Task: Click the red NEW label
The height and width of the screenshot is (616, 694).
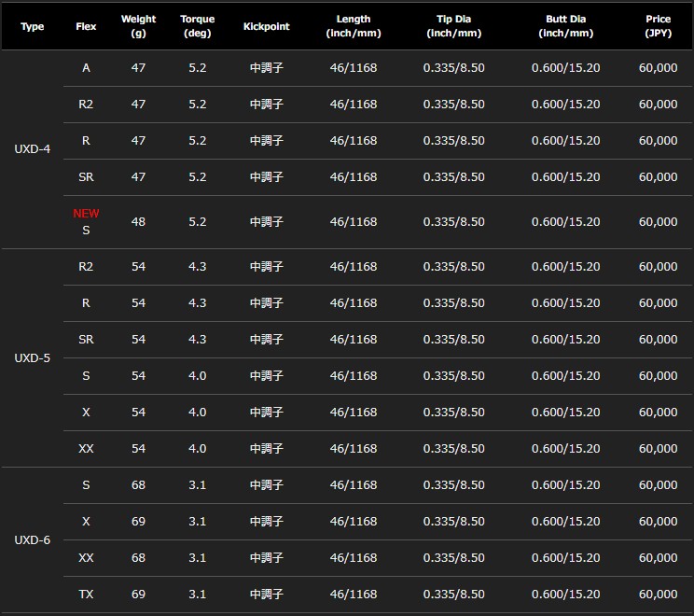Action: [86, 214]
